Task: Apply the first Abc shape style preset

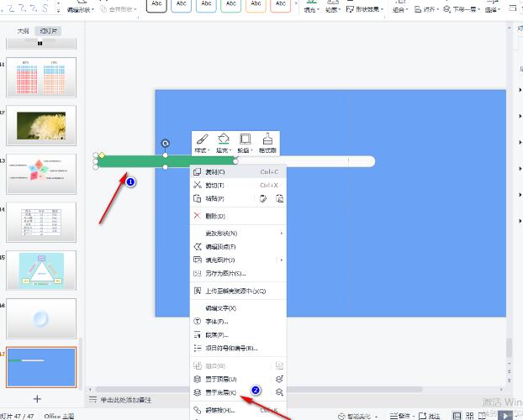Action: (x=156, y=5)
